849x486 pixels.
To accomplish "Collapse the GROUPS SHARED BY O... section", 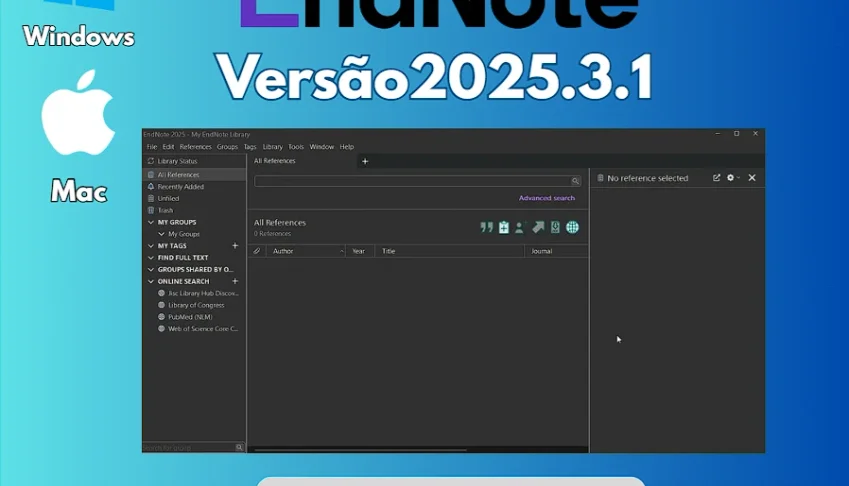I will pyautogui.click(x=151, y=270).
